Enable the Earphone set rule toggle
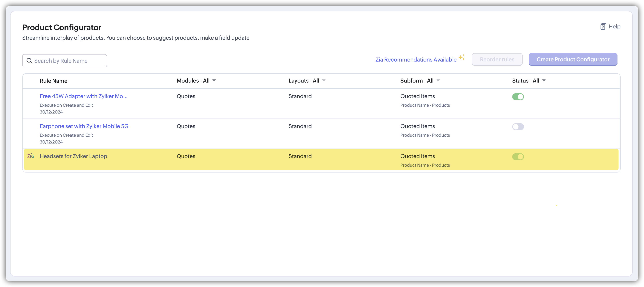 click(x=518, y=127)
